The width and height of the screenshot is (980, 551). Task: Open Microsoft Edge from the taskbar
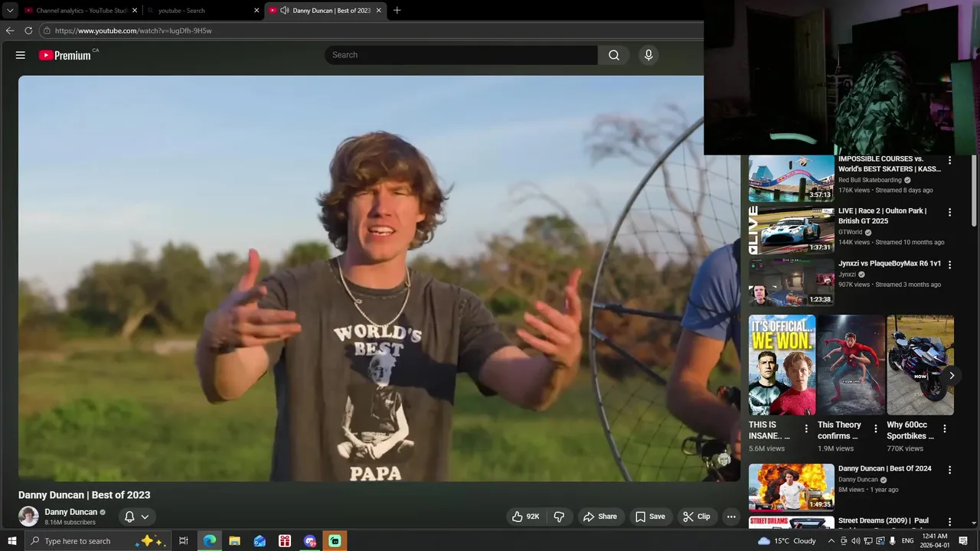click(210, 541)
